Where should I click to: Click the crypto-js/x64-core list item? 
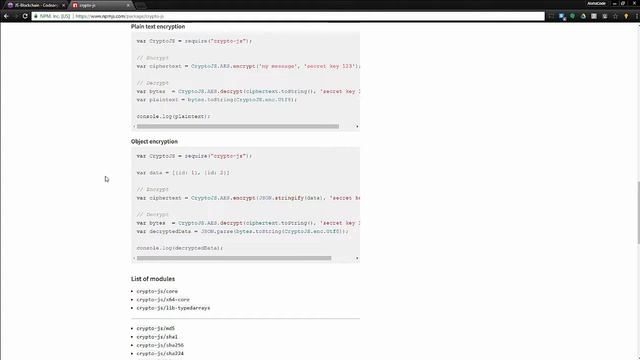click(x=163, y=300)
